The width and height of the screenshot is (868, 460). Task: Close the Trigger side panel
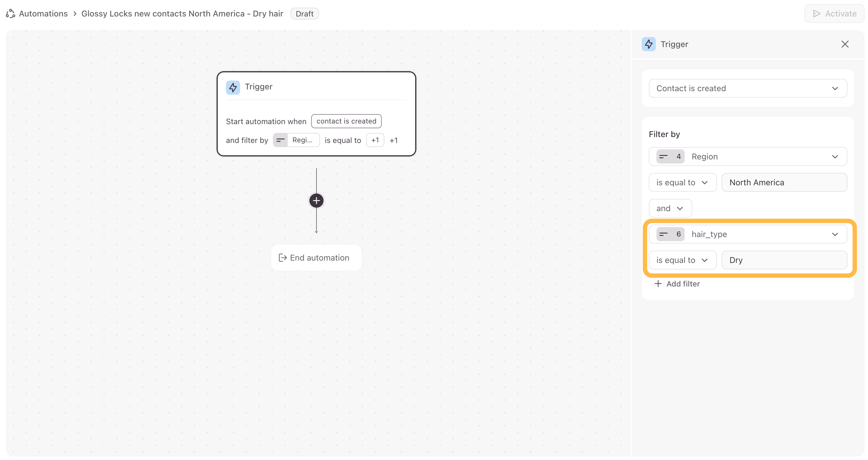click(844, 44)
